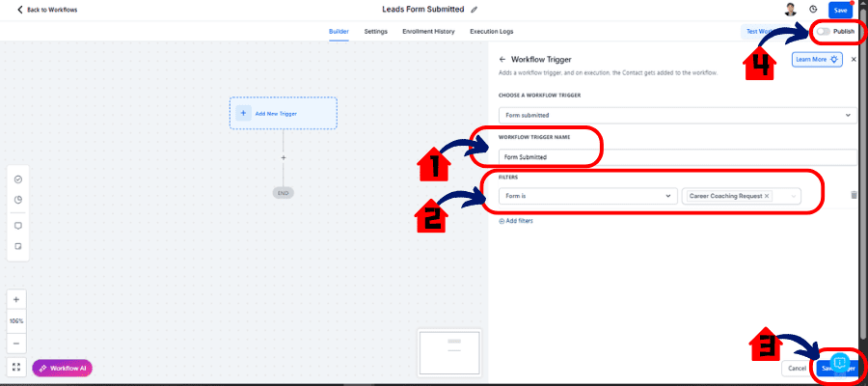This screenshot has width=868, height=386.
Task: Click the Workflow Trigger Name field
Action: pos(677,157)
